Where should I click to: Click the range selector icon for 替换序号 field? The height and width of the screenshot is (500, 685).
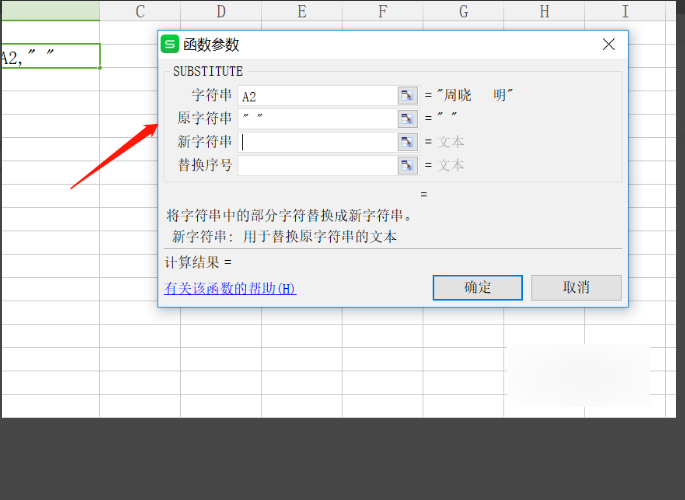(x=407, y=166)
